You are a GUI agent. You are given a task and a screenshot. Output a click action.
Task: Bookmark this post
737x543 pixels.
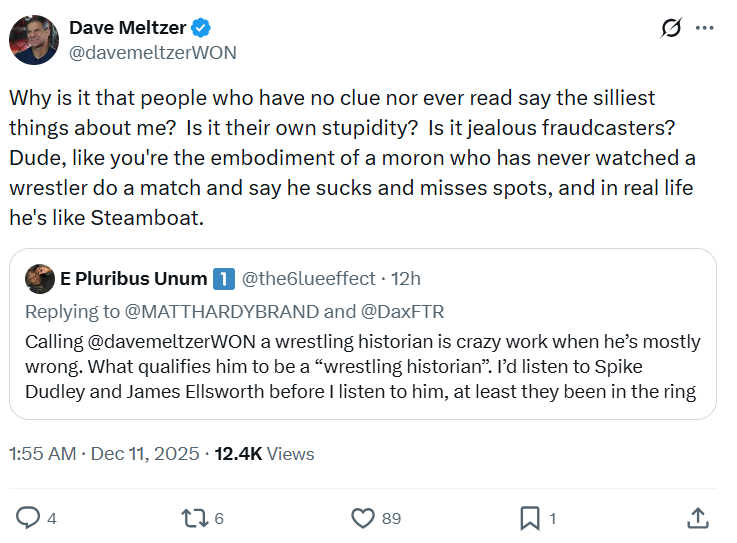pos(529,517)
